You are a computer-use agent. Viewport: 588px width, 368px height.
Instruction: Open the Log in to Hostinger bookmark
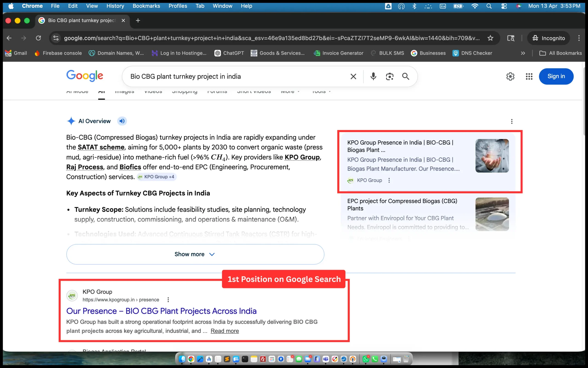(x=179, y=53)
